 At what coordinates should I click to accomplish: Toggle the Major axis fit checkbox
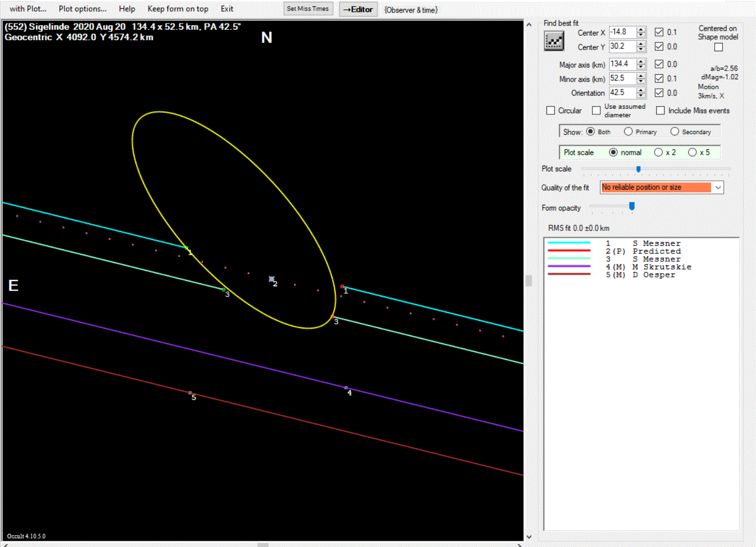click(x=659, y=64)
